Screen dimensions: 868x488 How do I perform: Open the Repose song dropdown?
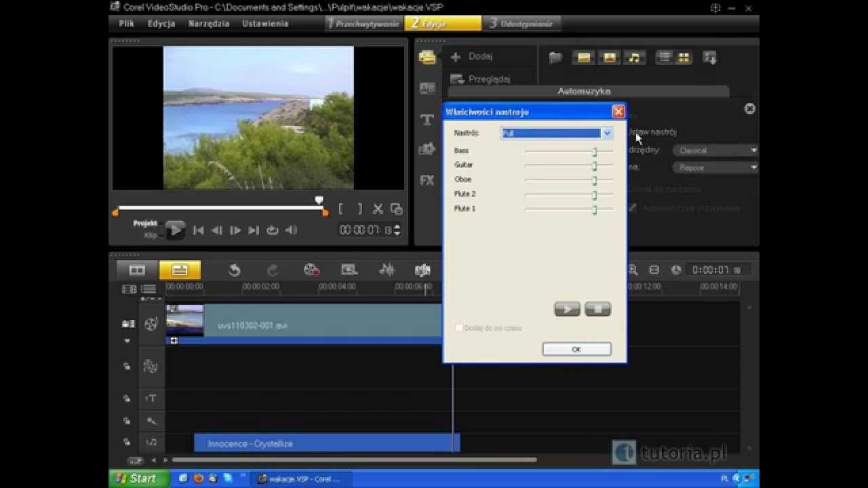tap(715, 167)
